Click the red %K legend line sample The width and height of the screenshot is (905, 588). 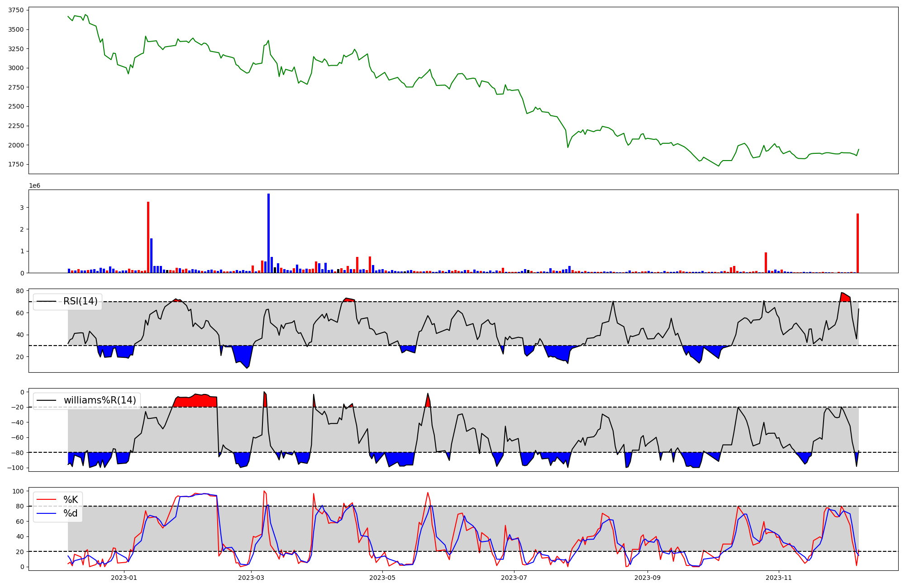pyautogui.click(x=46, y=500)
